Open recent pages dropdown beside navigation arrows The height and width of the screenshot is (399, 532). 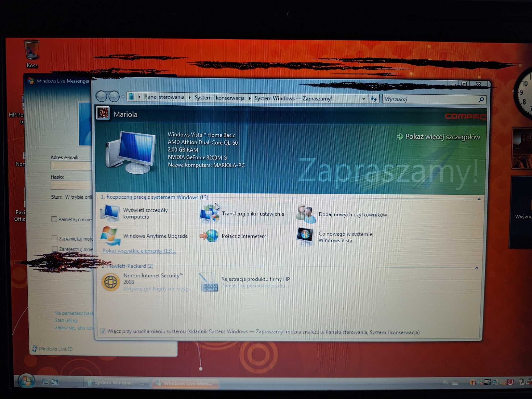click(x=123, y=97)
